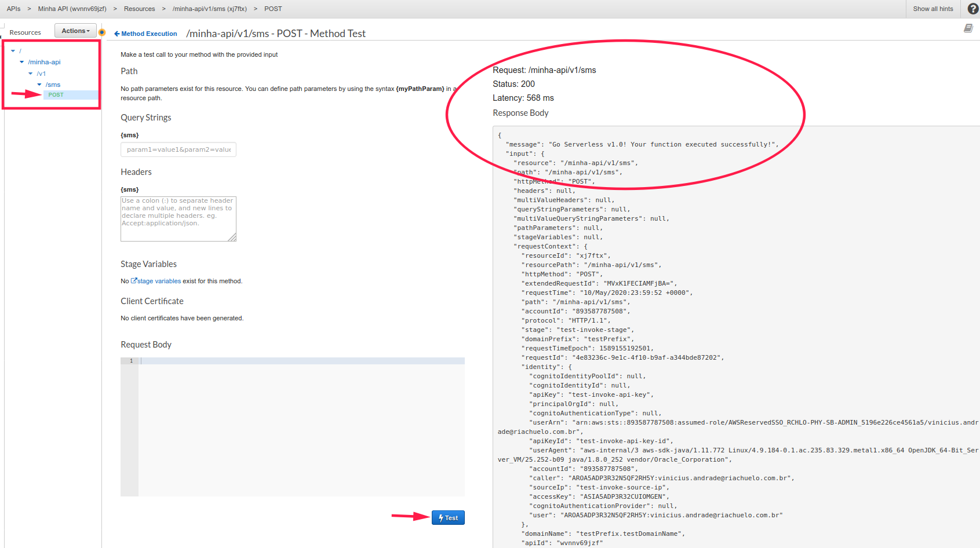The height and width of the screenshot is (548, 980).
Task: Open the stage variables link
Action: (159, 281)
